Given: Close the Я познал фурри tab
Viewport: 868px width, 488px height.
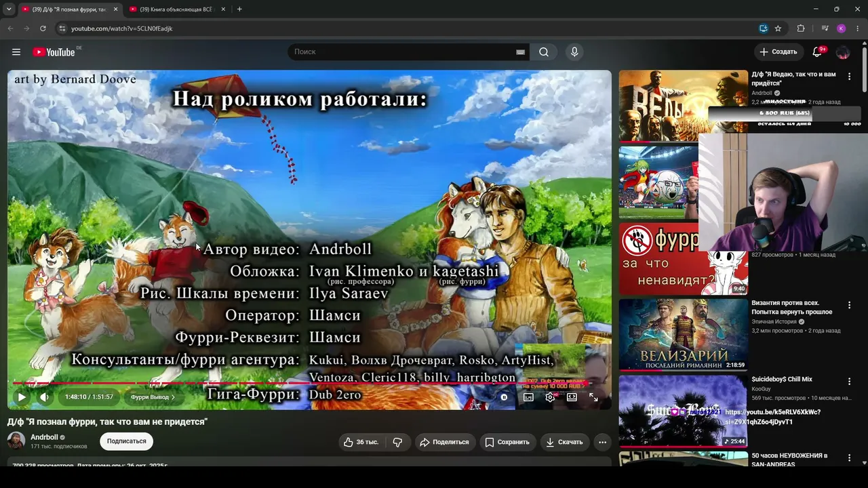Looking at the screenshot, I should 115,9.
